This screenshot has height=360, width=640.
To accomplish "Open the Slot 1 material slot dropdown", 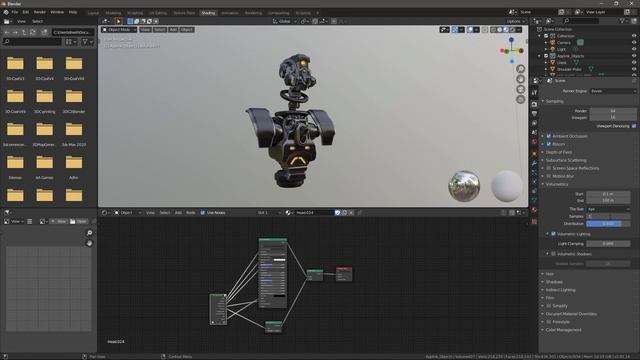I will (x=268, y=213).
